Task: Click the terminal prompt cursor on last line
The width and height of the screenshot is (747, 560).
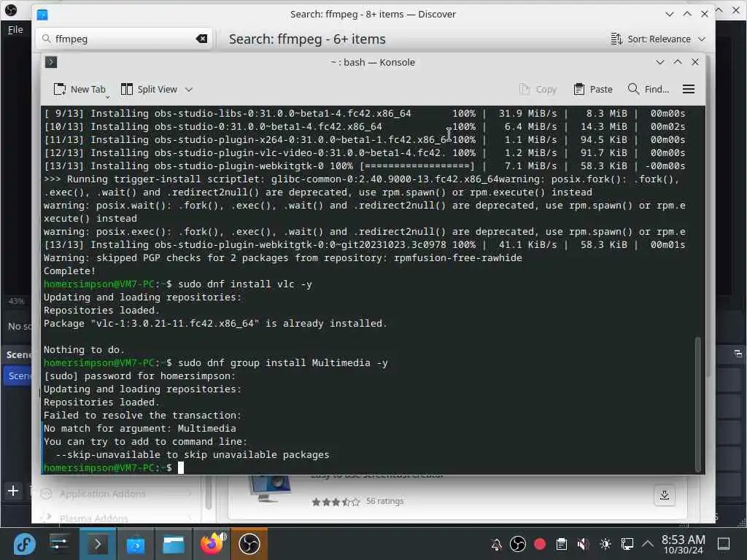Action: [181, 467]
